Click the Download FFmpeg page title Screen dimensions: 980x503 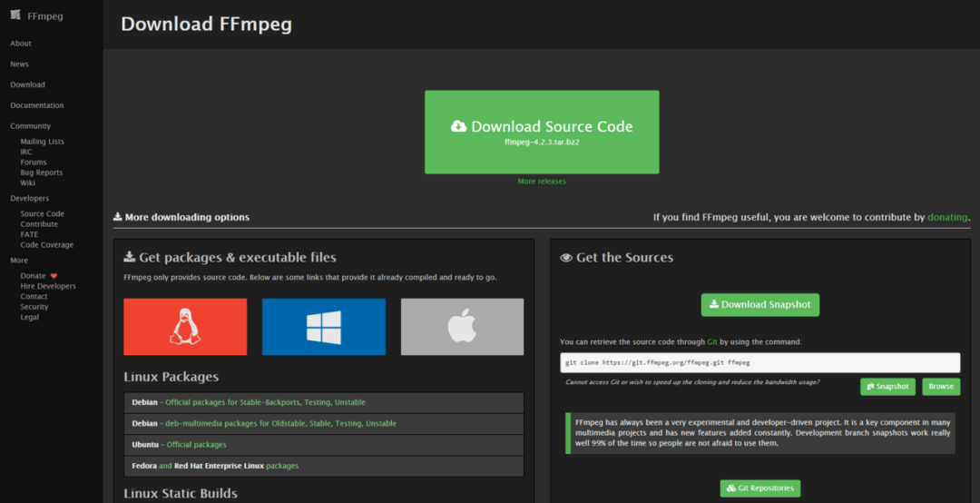click(x=206, y=25)
